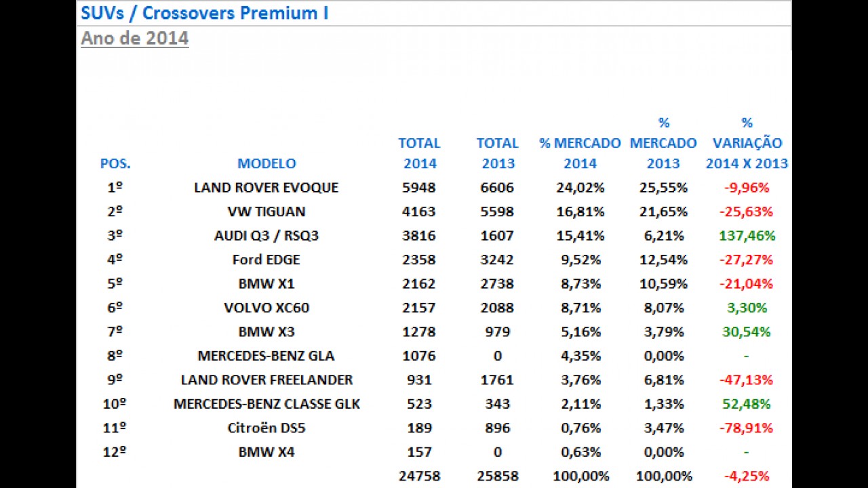Image resolution: width=868 pixels, height=488 pixels.
Task: Click the 'Ford EDGE' model cell
Action: pos(266,260)
